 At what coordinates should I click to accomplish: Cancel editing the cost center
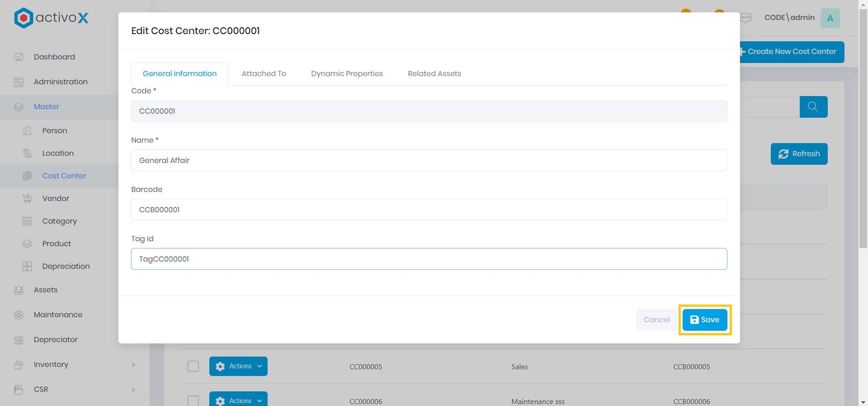tap(656, 320)
